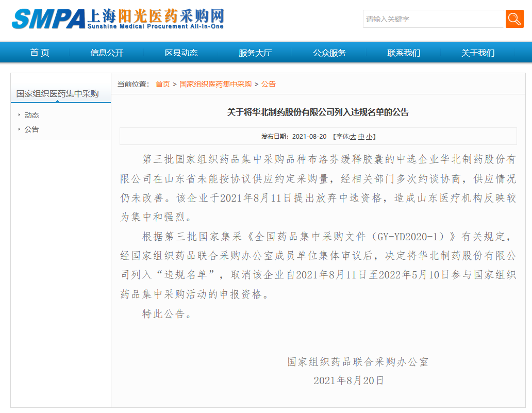Screen dimensions: 532x413
Task: Click inside the keyword search input box
Action: pyautogui.click(x=433, y=19)
